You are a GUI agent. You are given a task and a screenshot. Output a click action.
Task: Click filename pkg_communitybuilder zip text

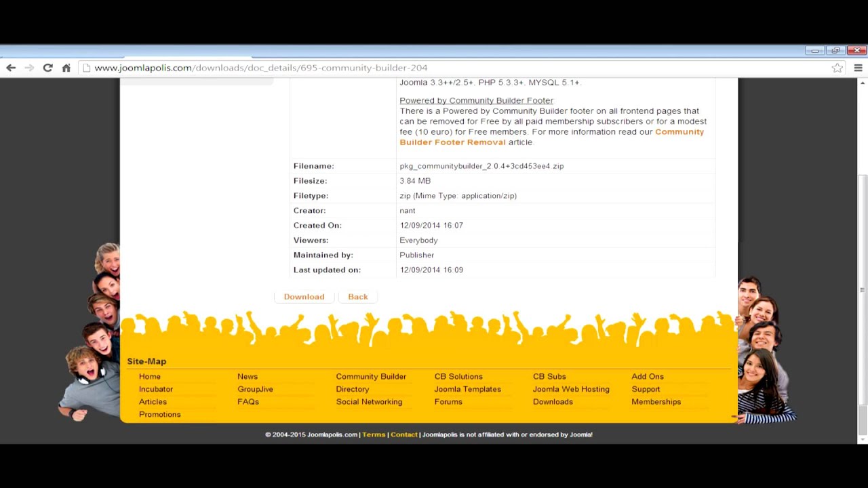[481, 166]
